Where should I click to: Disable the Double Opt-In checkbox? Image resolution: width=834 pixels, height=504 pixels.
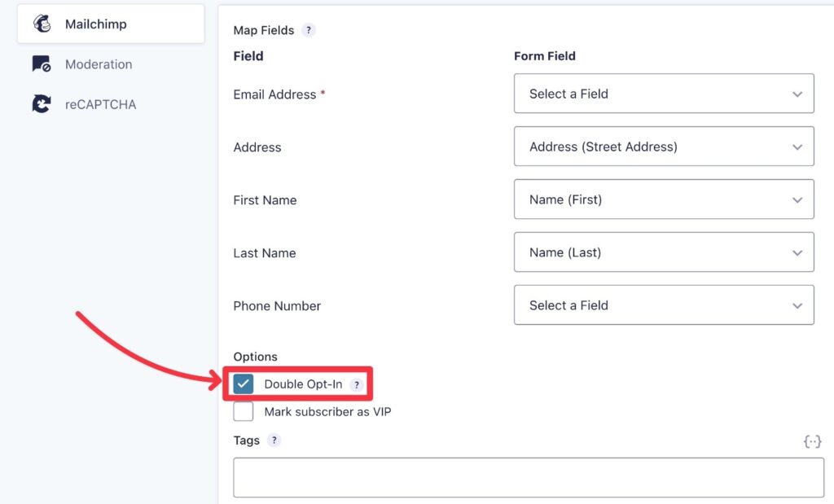point(243,383)
